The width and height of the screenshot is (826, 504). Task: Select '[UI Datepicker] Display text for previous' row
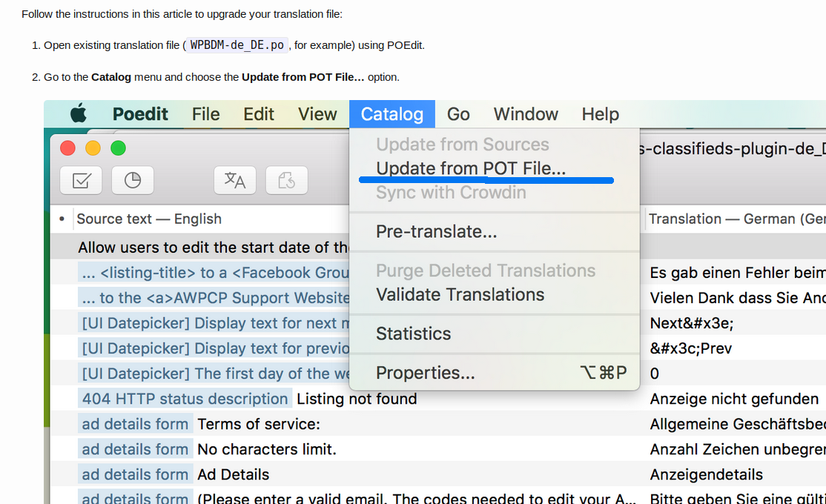(215, 348)
